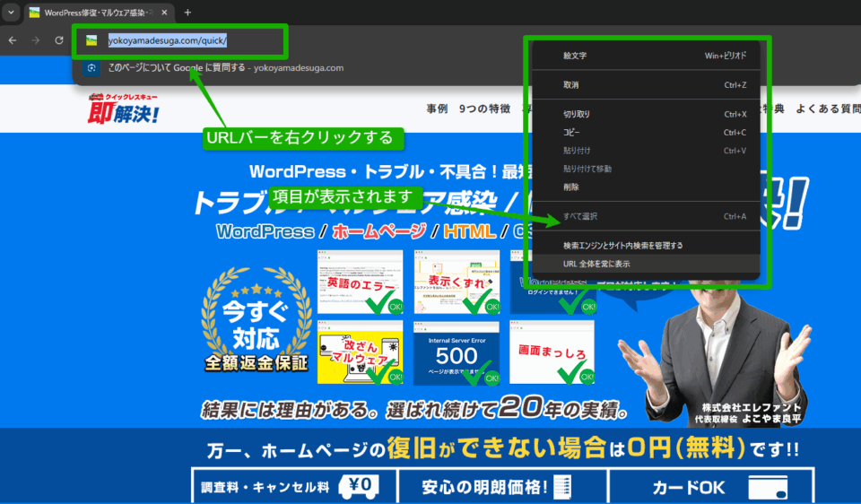Click the 安心の明朗価格! text
This screenshot has width=861, height=504.
[x=485, y=488]
